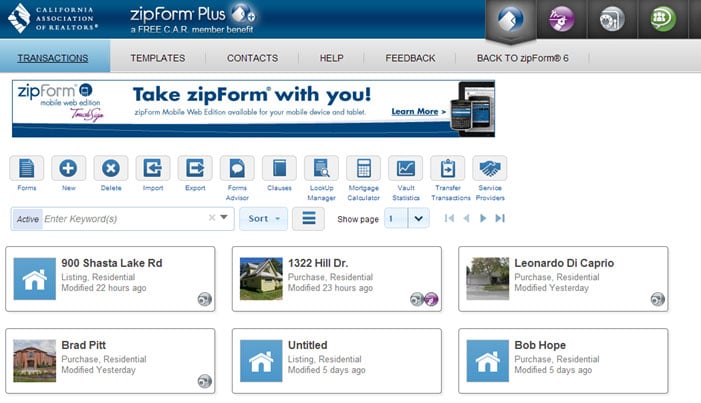Open the Sort dropdown

pyautogui.click(x=263, y=219)
